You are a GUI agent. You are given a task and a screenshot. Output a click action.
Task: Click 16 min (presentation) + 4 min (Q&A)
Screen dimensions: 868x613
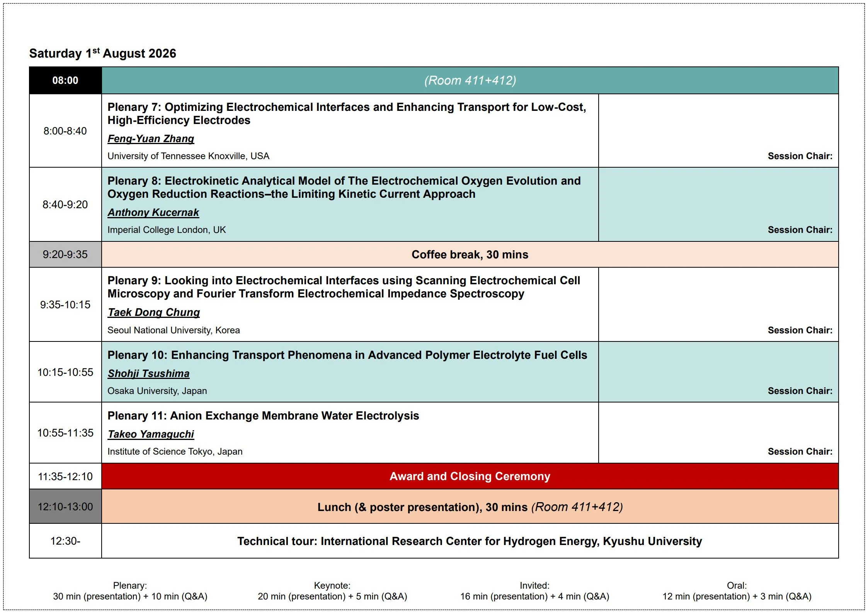coord(534,596)
